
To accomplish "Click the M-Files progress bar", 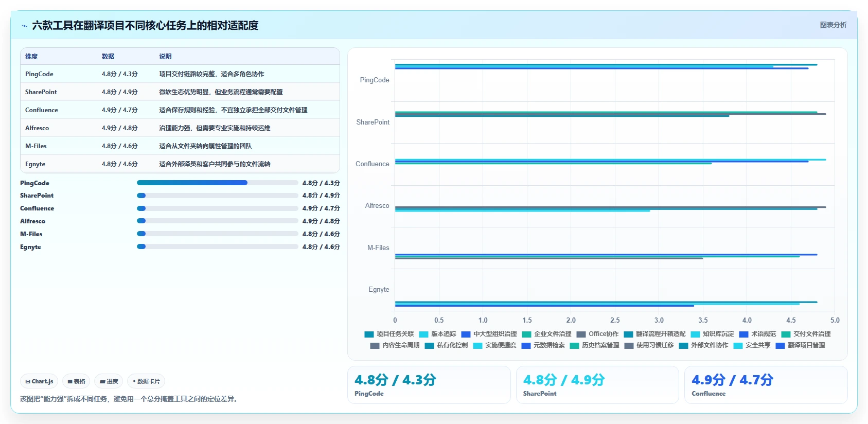I will click(217, 234).
